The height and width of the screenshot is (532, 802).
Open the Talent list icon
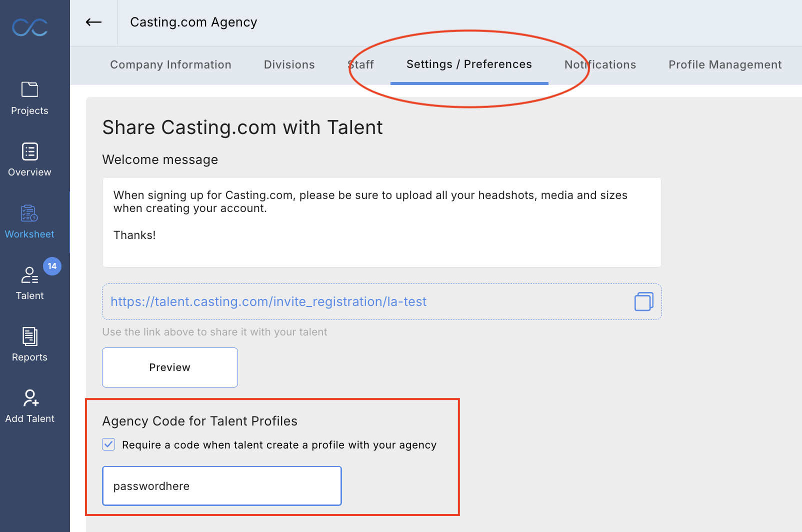(x=29, y=275)
